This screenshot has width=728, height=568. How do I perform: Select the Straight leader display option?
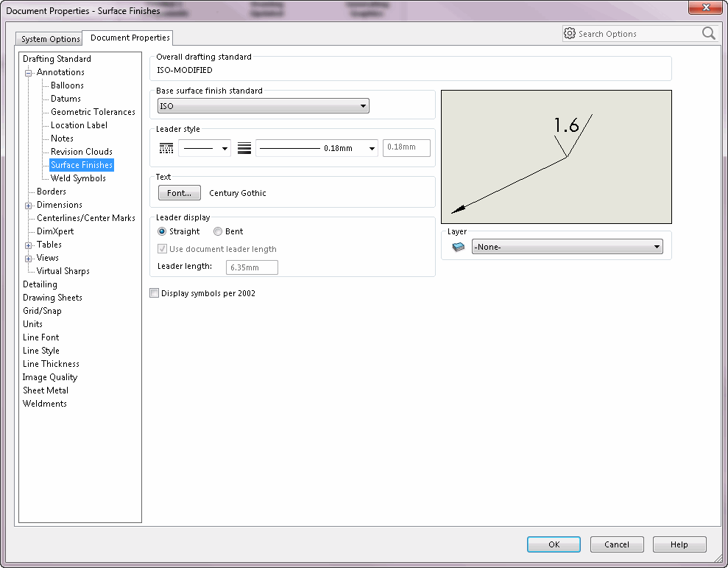coord(162,231)
